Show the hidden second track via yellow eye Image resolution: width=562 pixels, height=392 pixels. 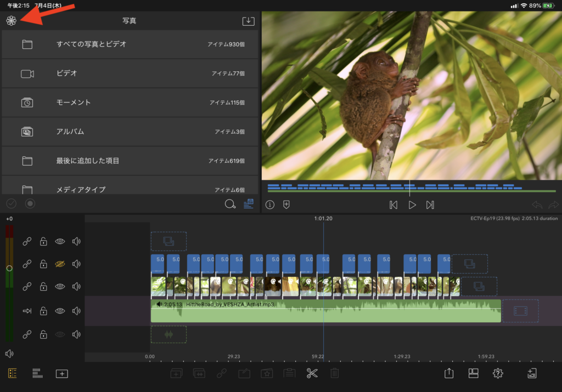pyautogui.click(x=60, y=264)
